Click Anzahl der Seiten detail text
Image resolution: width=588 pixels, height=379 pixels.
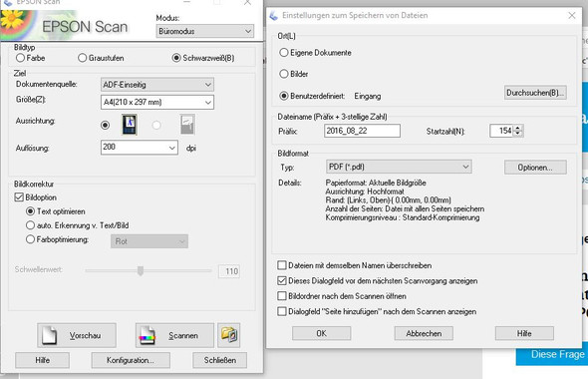[x=405, y=208]
